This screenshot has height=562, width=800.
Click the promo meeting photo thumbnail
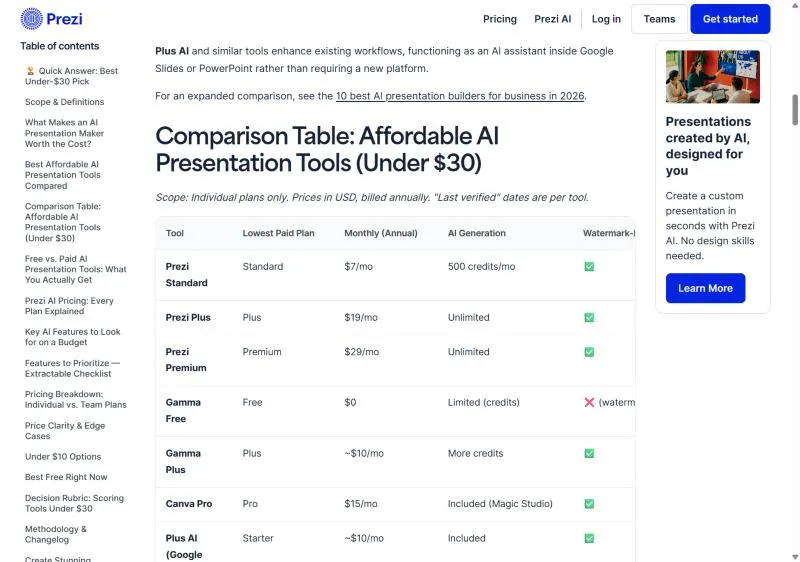[x=712, y=76]
